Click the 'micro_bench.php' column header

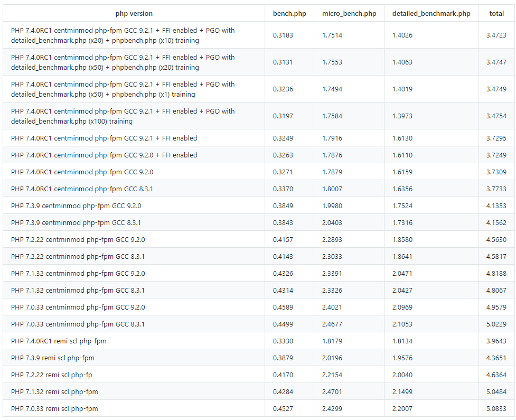pos(349,14)
